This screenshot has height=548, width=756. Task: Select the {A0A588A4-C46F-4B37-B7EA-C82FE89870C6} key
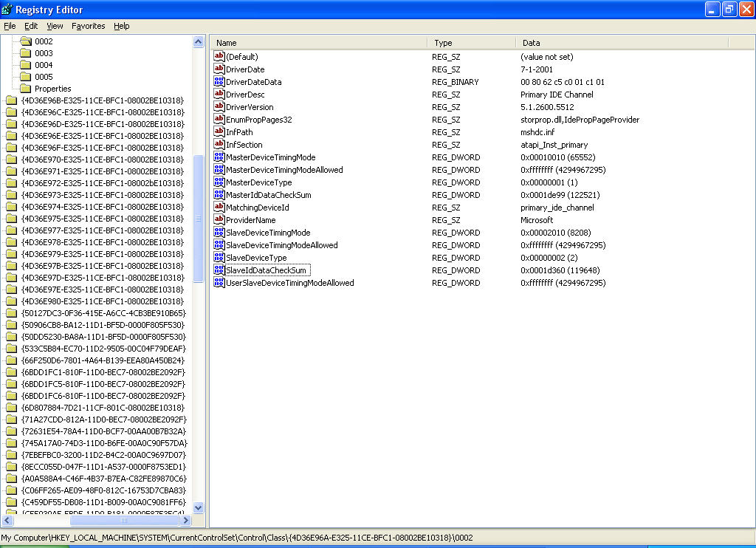[x=104, y=479]
